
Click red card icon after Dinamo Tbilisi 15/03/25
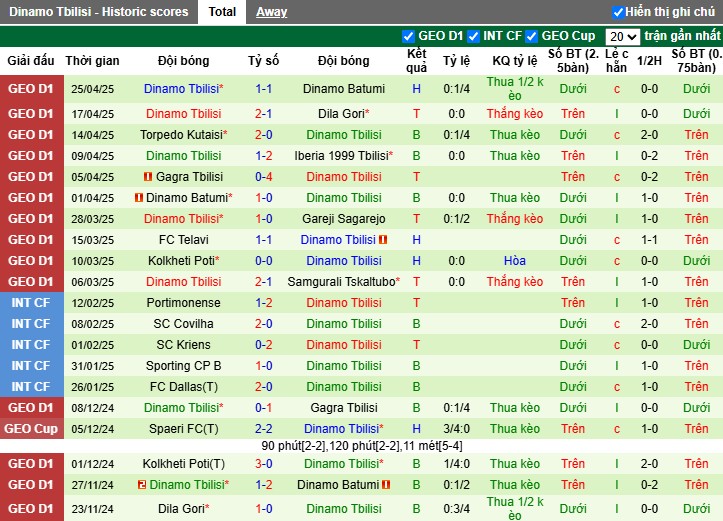[x=383, y=240]
